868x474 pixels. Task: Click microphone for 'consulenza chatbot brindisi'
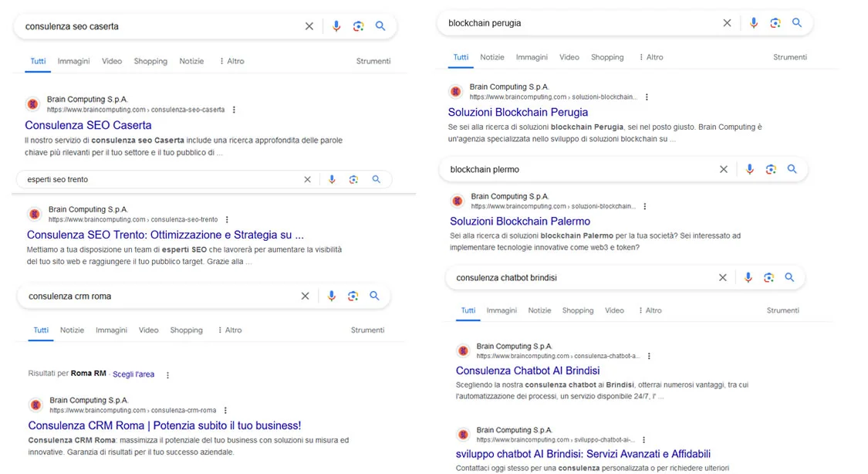[x=748, y=277]
